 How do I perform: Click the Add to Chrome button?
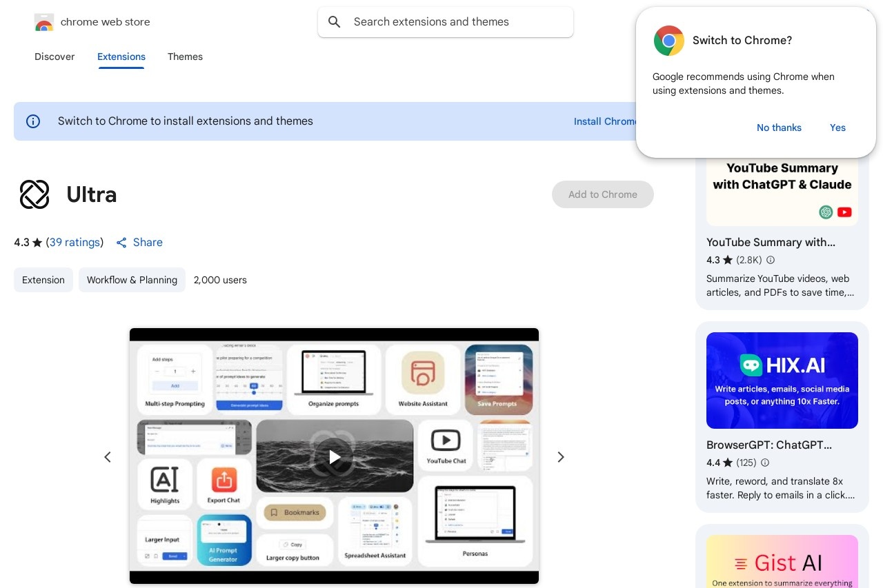coord(603,194)
